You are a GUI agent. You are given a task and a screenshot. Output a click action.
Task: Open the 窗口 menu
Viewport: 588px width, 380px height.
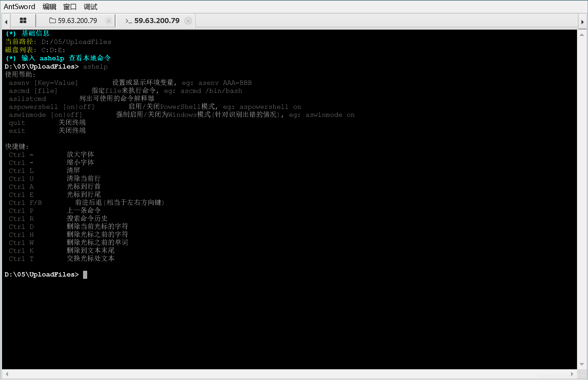click(x=70, y=7)
